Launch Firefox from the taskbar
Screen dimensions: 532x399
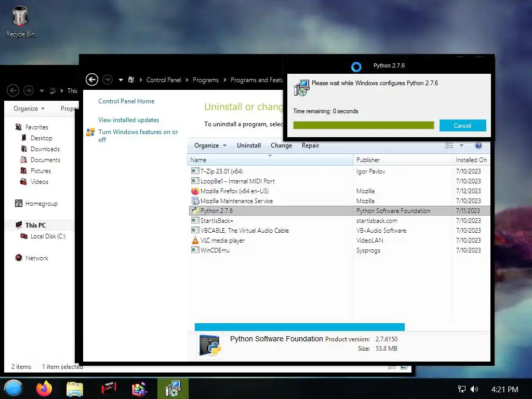[44, 389]
